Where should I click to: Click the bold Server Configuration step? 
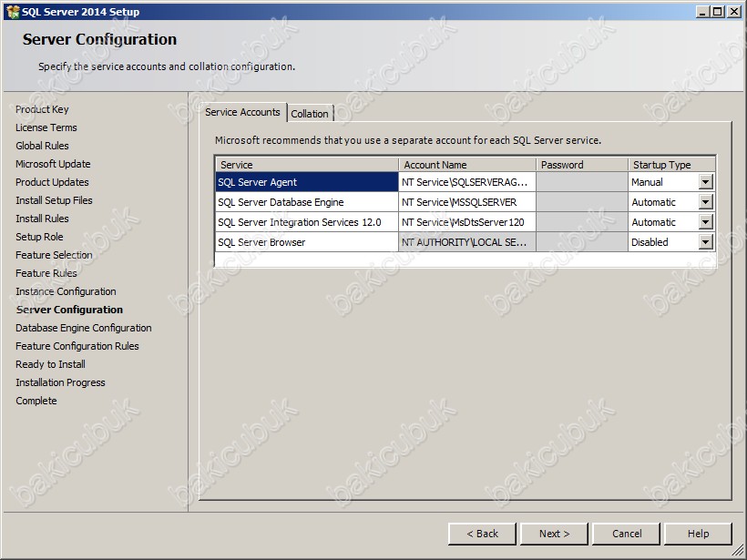(x=69, y=310)
